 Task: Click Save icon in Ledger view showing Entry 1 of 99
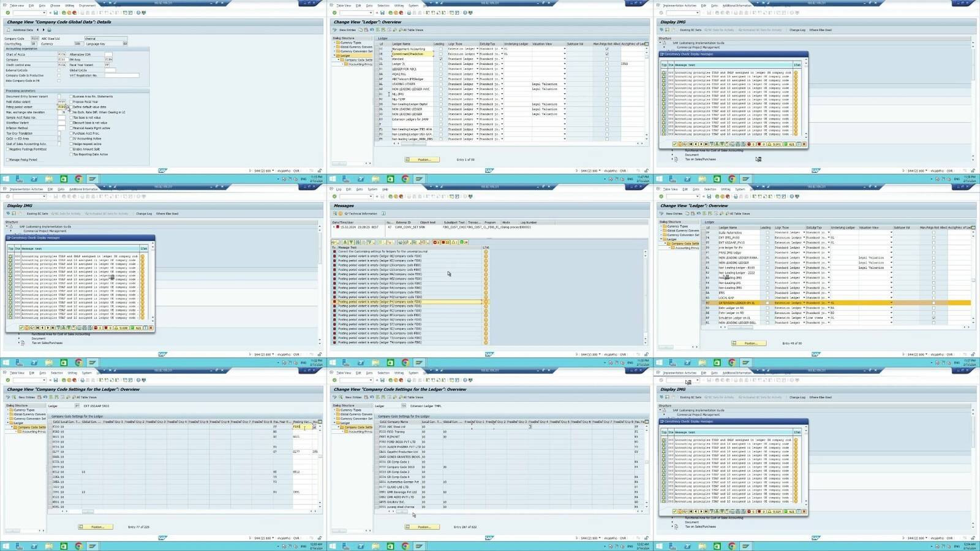pos(383,12)
